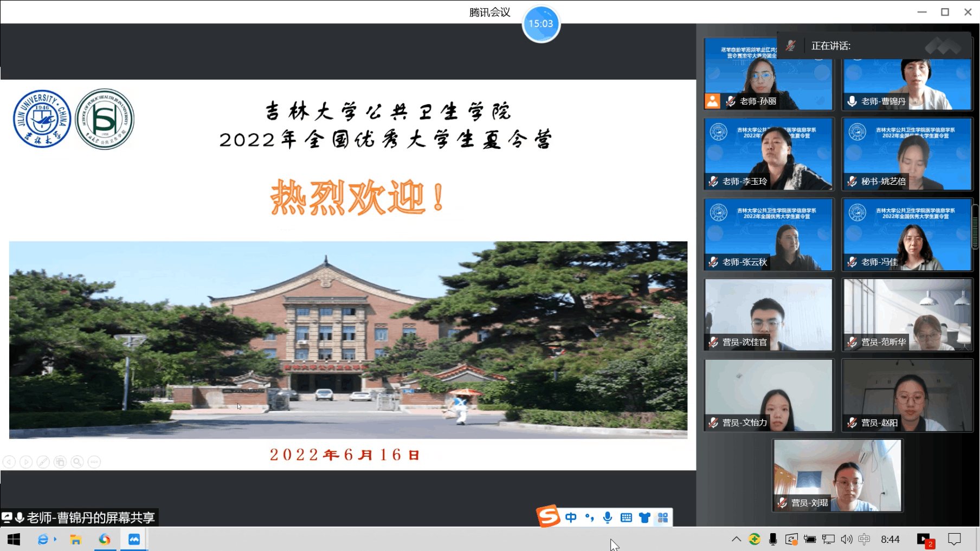This screenshot has width=980, height=551.
Task: Toggle Sogou punctuation mode
Action: click(589, 517)
